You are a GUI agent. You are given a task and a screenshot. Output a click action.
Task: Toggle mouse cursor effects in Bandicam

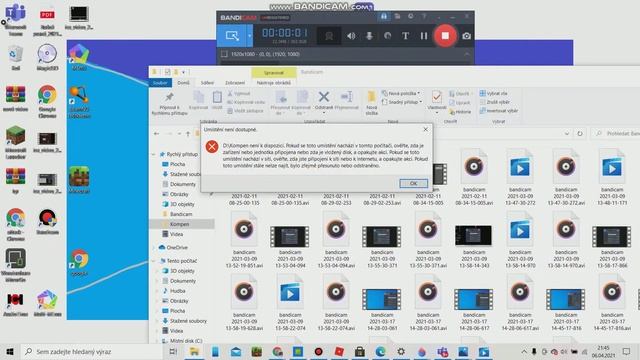[x=387, y=36]
